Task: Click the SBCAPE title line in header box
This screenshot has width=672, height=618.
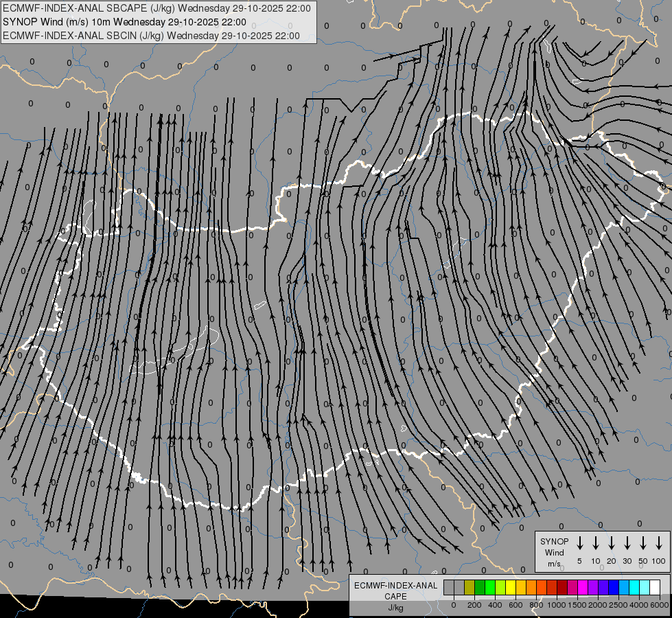Action: (157, 8)
